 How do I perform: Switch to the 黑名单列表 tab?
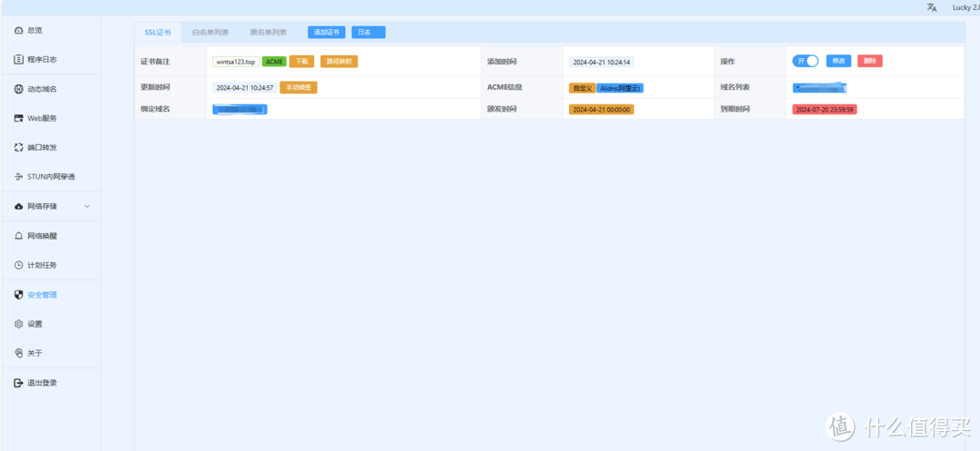coord(268,32)
